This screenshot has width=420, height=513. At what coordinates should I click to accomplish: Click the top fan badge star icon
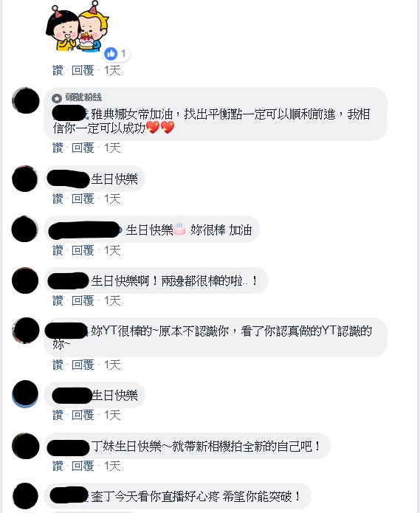click(x=57, y=98)
